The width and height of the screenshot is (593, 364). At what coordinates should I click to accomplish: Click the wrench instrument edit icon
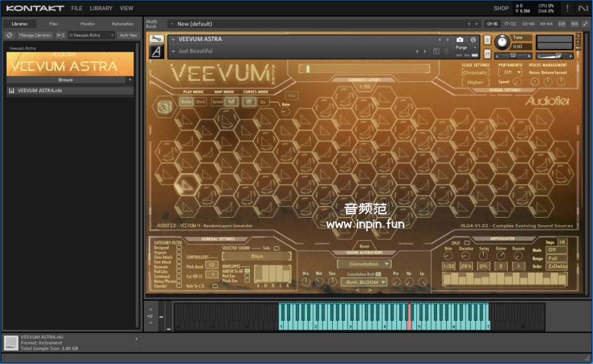coord(155,39)
